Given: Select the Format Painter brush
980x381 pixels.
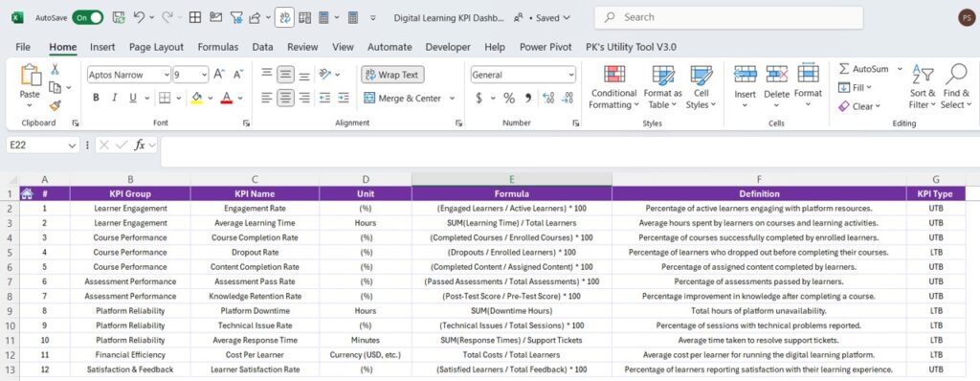Looking at the screenshot, I should click(x=55, y=105).
